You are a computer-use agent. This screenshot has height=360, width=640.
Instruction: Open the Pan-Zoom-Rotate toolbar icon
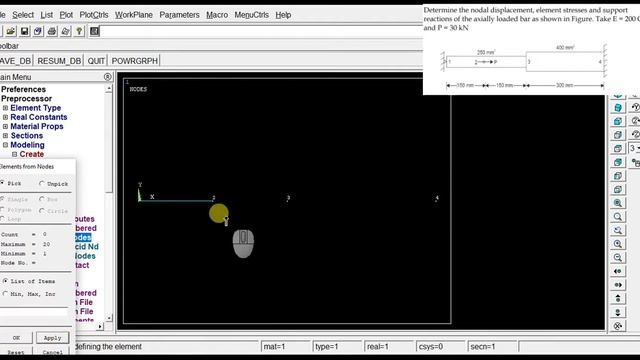38,31
